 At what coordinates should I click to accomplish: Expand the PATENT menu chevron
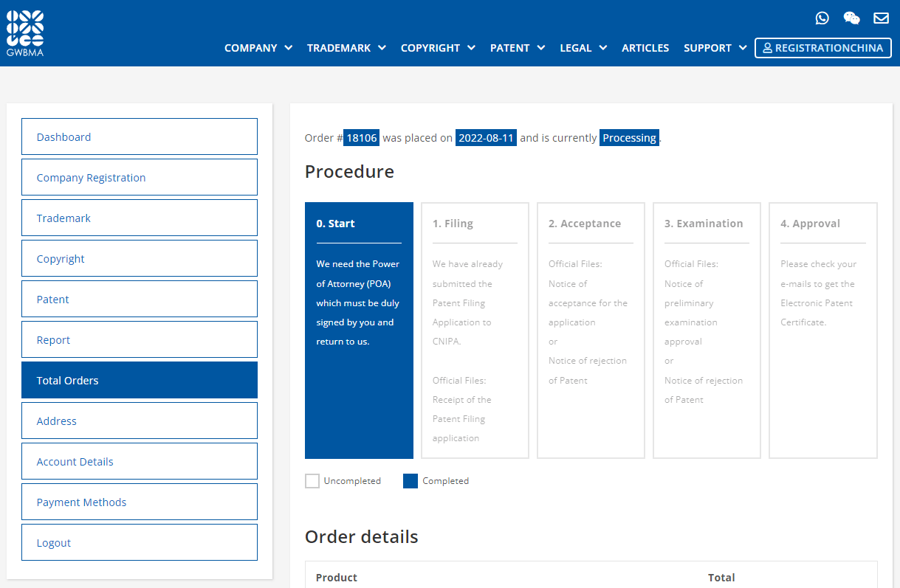[540, 48]
